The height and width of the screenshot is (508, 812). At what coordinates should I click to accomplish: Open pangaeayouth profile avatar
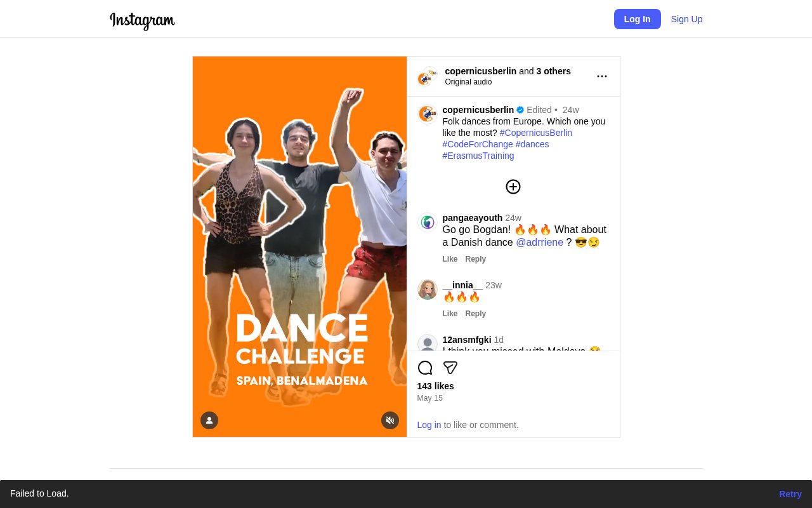tap(428, 222)
